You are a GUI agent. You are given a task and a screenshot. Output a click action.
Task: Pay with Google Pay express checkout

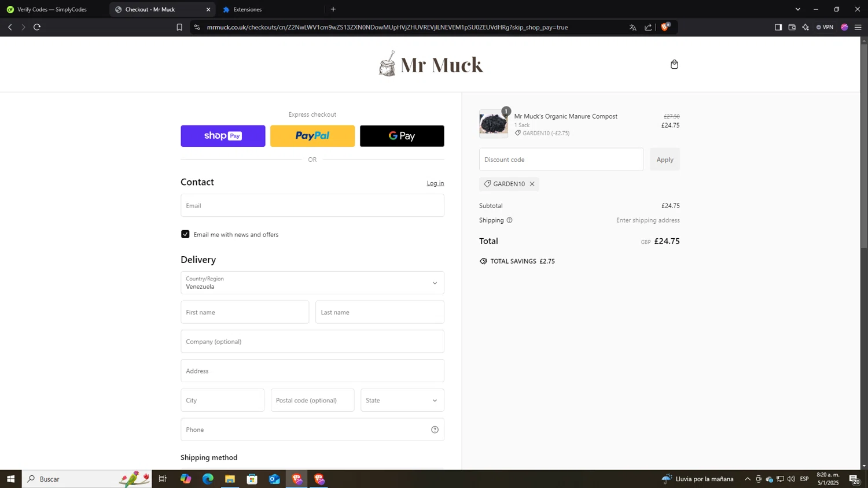(402, 136)
